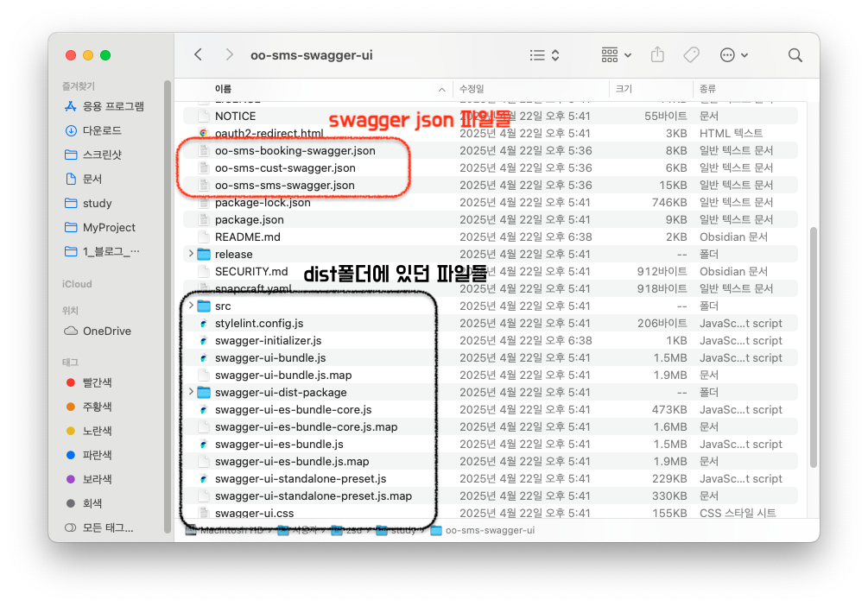Filter by the 보라색 purple tag
Screen dimensions: 868x606
(89, 479)
